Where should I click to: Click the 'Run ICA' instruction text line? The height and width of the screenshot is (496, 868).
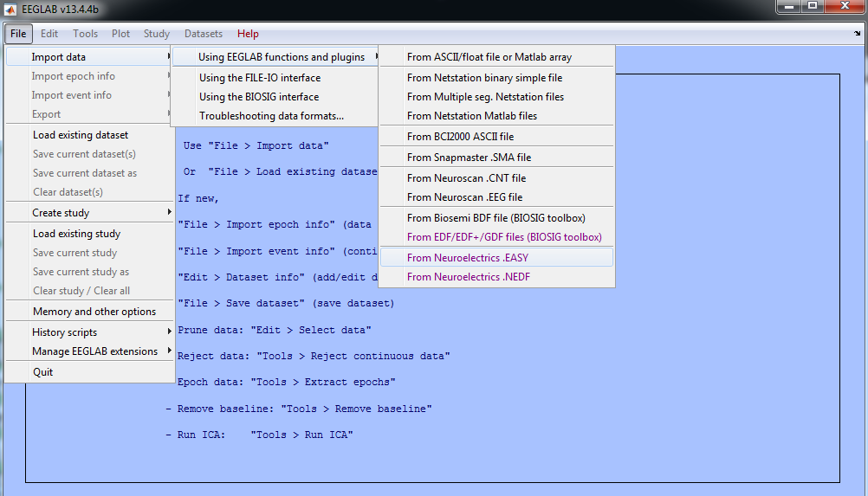click(x=259, y=435)
